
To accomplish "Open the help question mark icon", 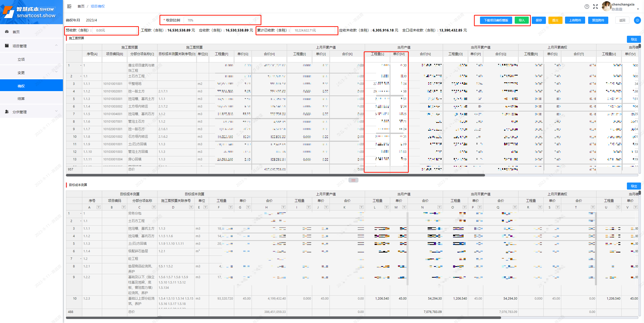I will (x=587, y=7).
